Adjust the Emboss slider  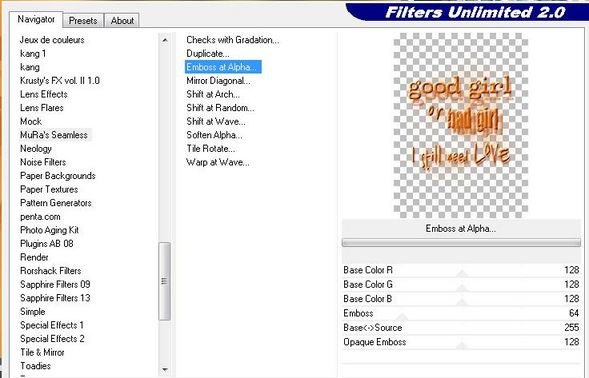pyautogui.click(x=461, y=313)
